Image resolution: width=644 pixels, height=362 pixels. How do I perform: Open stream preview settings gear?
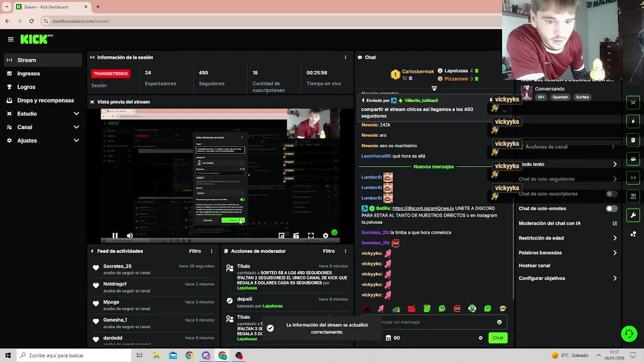coord(326,235)
